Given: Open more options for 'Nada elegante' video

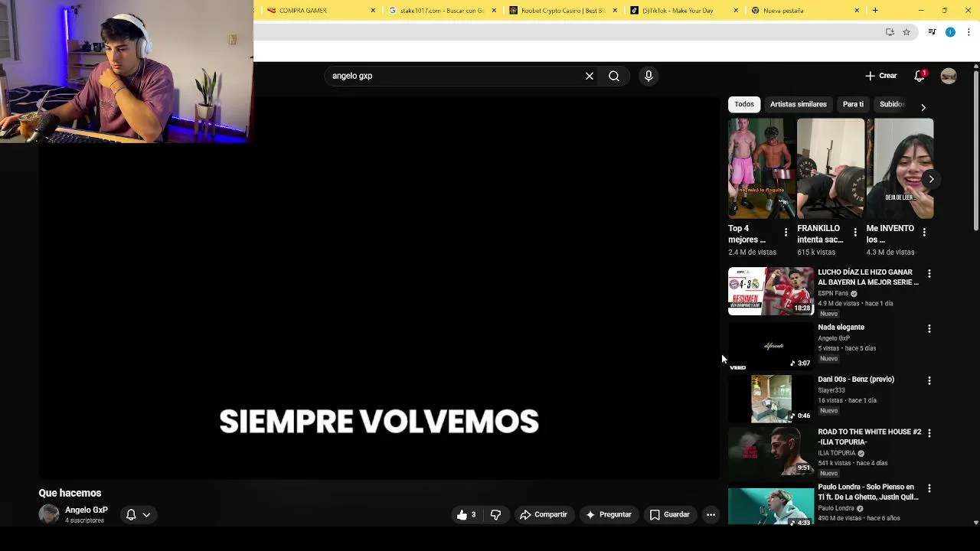Looking at the screenshot, I should (x=929, y=328).
